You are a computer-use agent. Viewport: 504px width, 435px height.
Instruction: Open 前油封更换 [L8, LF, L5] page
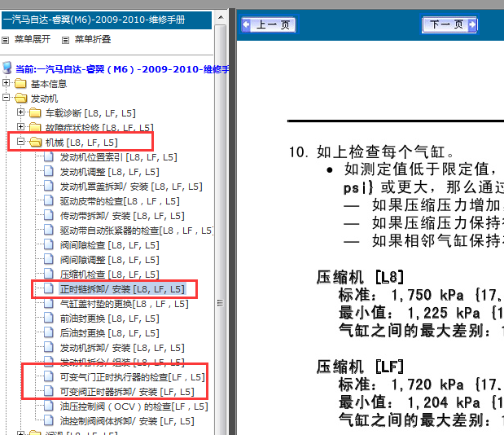(x=109, y=319)
